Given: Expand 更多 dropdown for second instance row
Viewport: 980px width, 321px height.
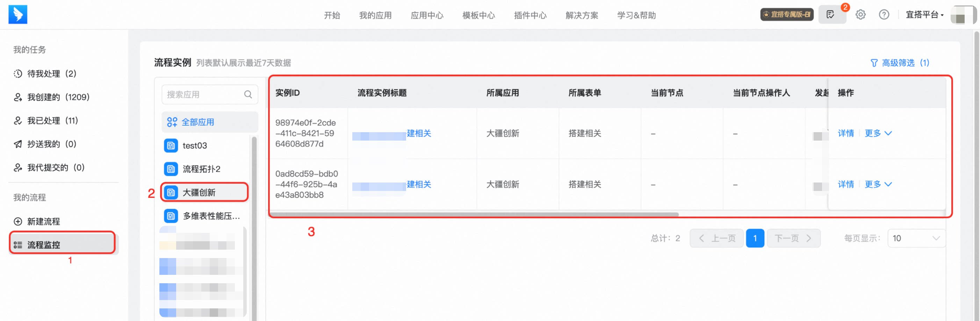Looking at the screenshot, I should (x=878, y=184).
